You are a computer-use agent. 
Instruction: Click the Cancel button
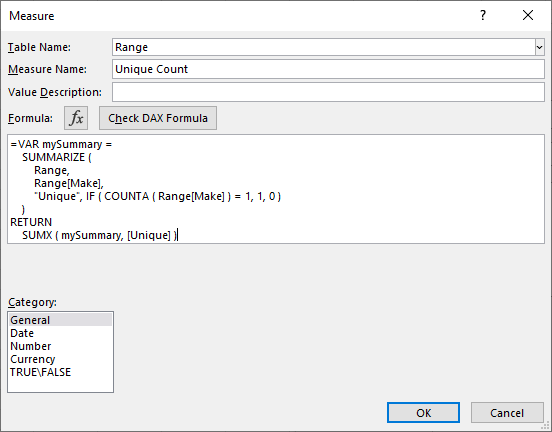click(x=507, y=413)
